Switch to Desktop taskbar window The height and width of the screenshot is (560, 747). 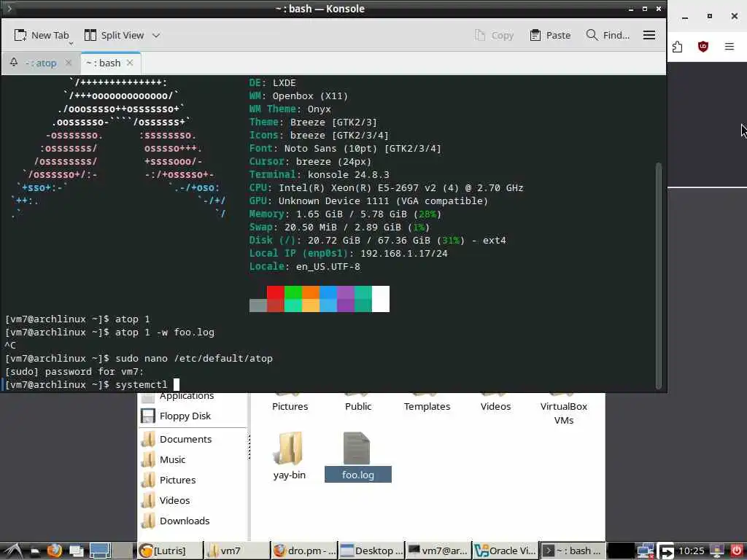pos(371,551)
